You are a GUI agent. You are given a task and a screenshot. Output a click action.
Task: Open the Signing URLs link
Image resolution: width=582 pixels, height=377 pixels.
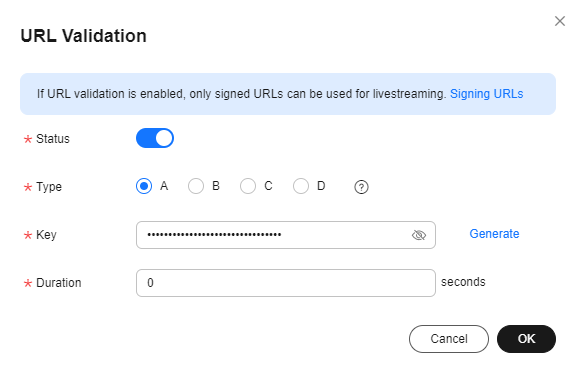(x=487, y=94)
